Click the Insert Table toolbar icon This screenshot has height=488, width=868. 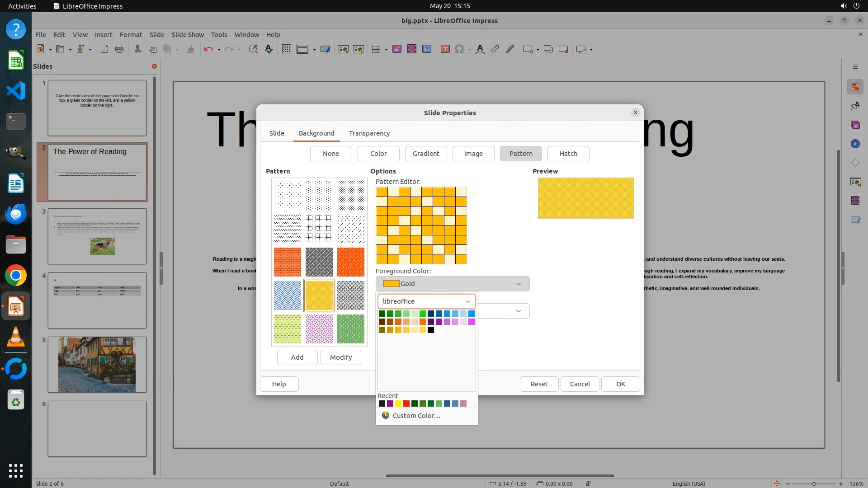coord(376,49)
